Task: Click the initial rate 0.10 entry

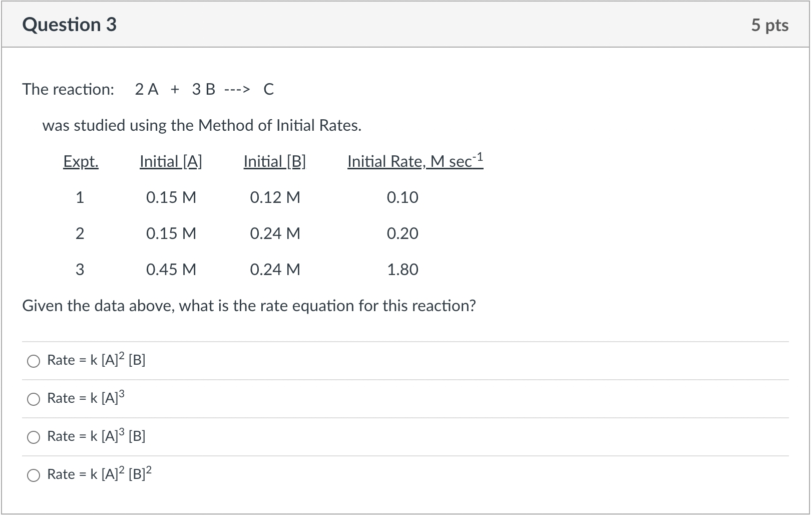Action: coord(403,197)
